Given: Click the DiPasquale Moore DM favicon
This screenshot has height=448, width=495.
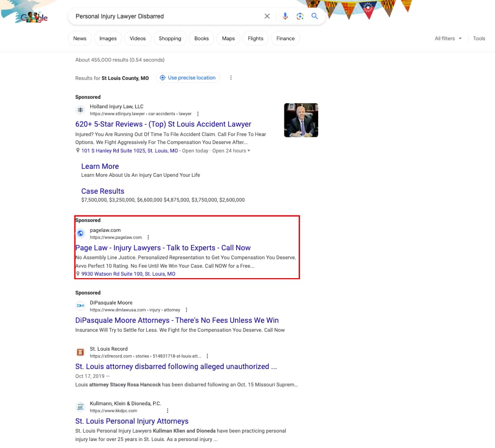Looking at the screenshot, I should 81,306.
